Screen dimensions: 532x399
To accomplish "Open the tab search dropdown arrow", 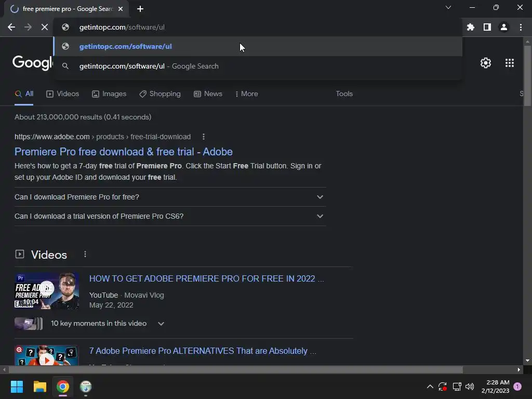I will [x=448, y=7].
